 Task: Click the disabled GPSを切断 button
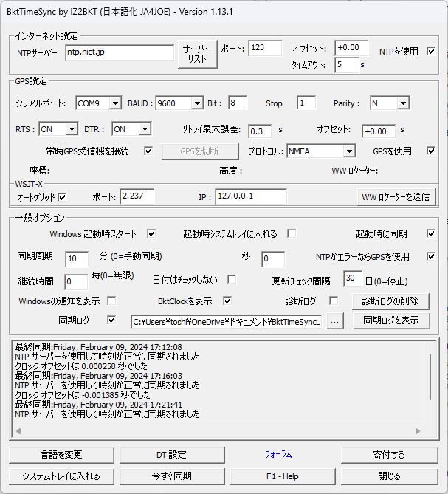click(200, 151)
